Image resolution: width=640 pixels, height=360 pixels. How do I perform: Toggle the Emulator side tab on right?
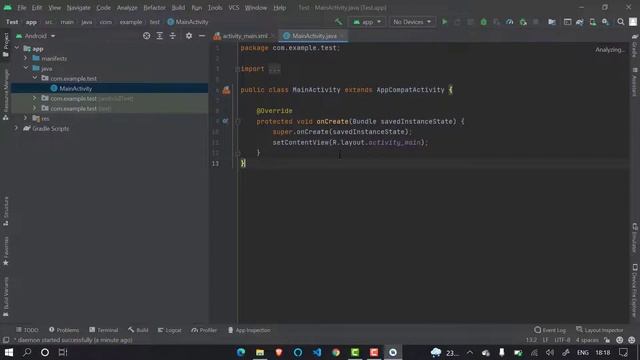[635, 238]
